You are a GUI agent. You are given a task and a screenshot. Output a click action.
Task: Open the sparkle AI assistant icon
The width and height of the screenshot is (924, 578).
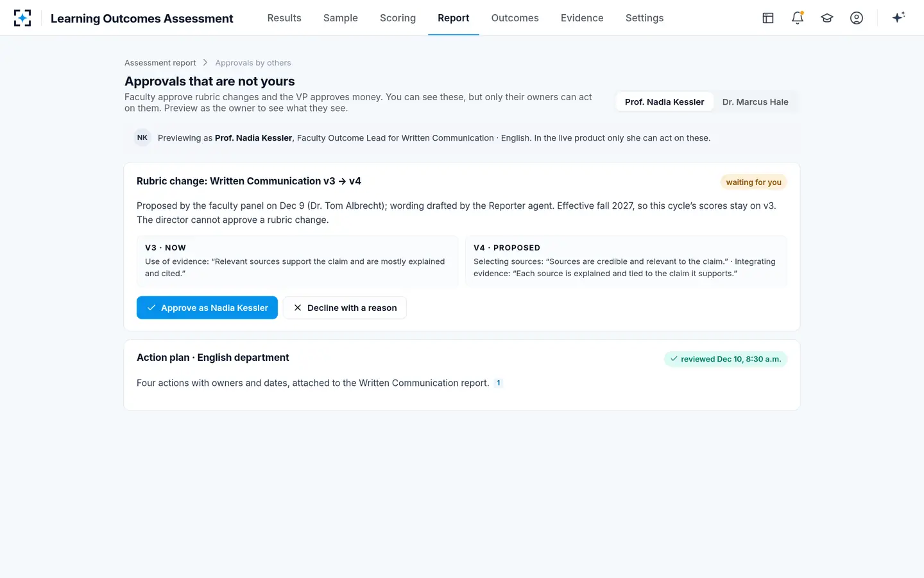tap(898, 17)
